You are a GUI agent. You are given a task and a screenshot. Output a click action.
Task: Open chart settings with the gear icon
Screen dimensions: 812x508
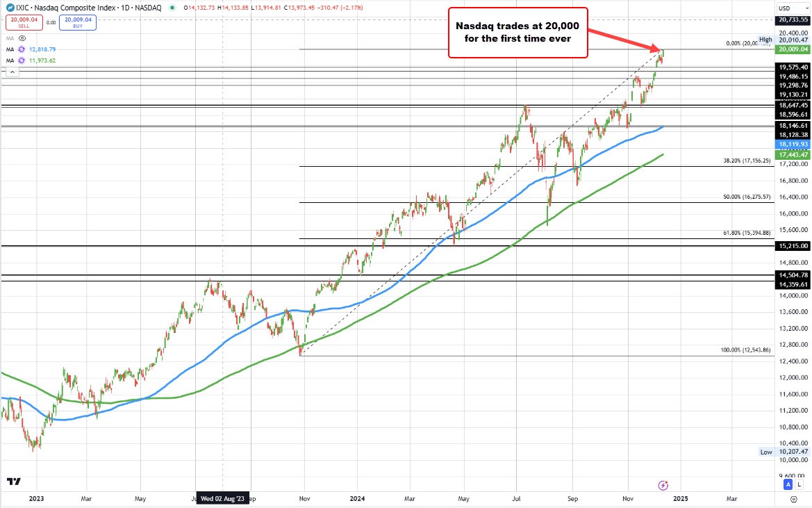point(794,499)
